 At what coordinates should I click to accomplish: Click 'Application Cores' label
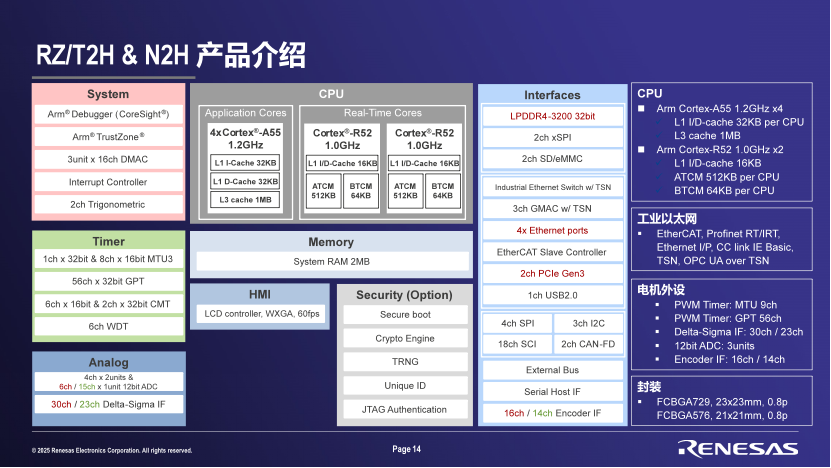click(245, 113)
